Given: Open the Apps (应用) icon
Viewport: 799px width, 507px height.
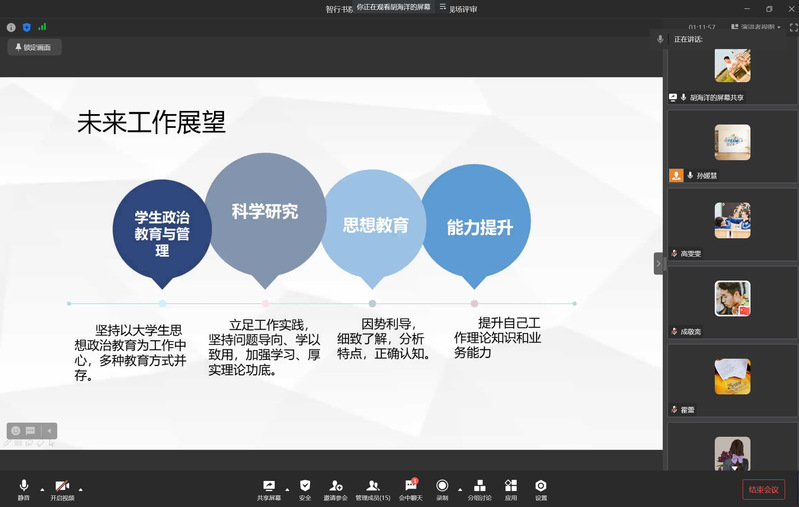Looking at the screenshot, I should click(x=511, y=486).
